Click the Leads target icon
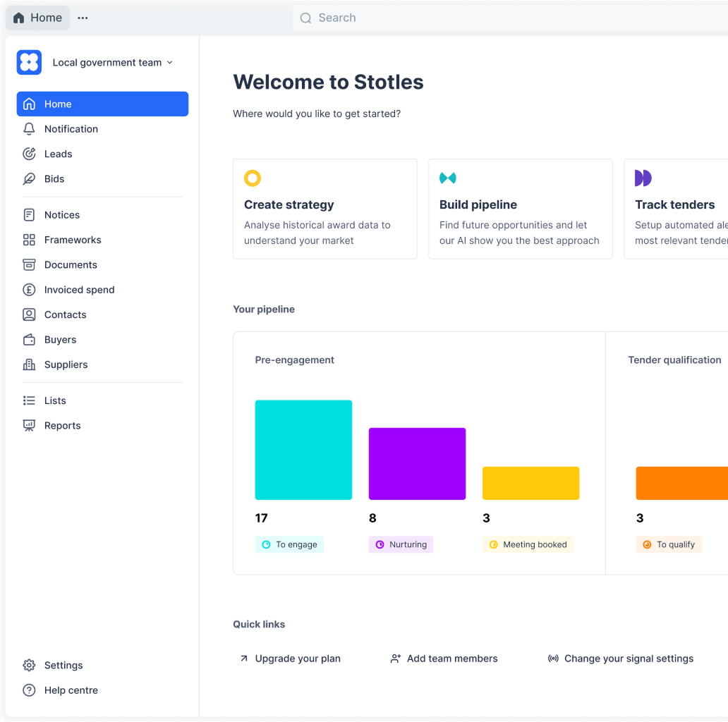Screen dimensions: 728x722 pyautogui.click(x=29, y=154)
